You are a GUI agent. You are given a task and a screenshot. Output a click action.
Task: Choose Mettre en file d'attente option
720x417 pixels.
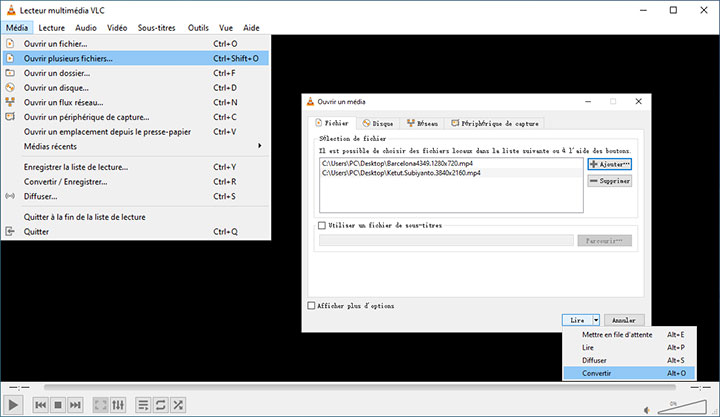pyautogui.click(x=630, y=335)
